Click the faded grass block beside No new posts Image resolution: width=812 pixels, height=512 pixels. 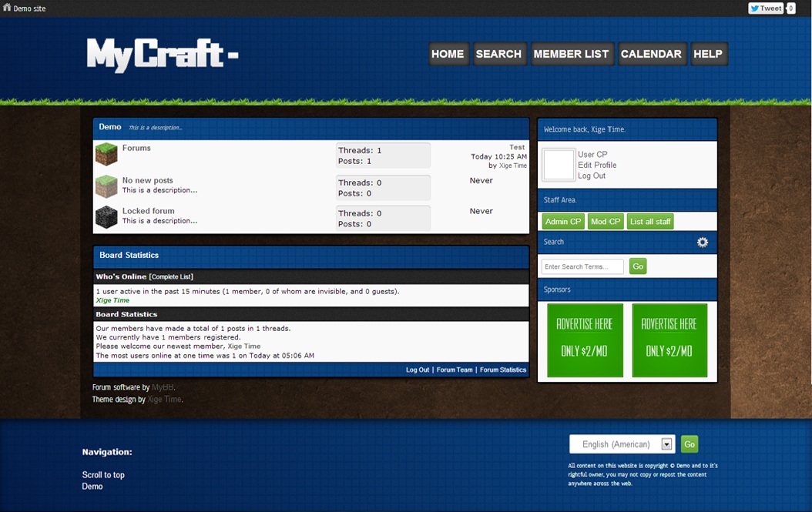pyautogui.click(x=106, y=186)
